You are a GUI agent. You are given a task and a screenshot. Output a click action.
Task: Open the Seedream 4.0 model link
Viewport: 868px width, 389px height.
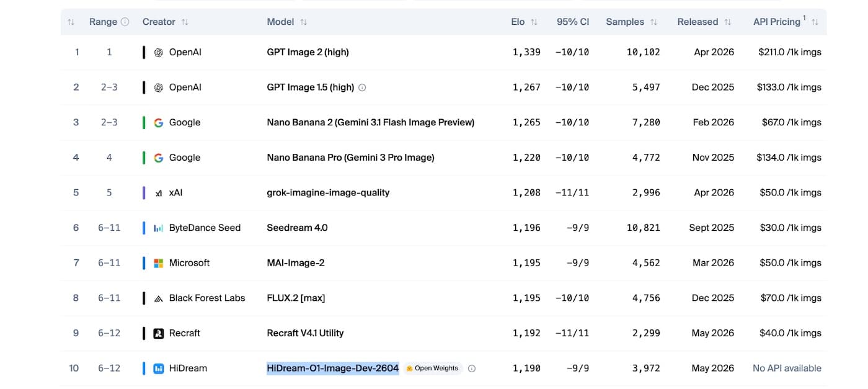[297, 228]
